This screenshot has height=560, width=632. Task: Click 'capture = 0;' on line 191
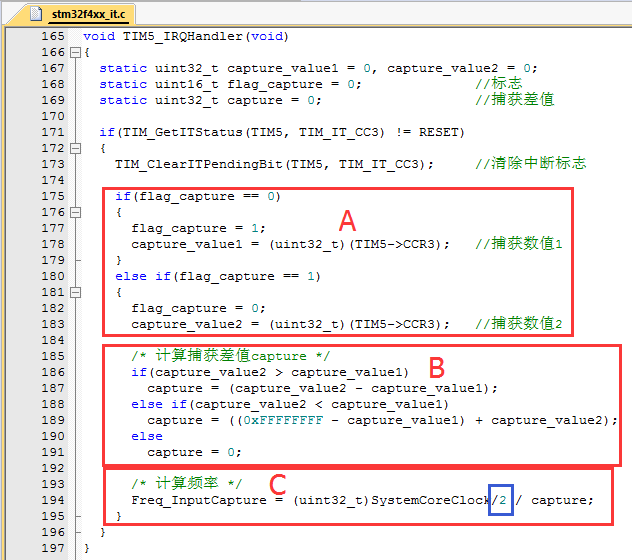(194, 452)
